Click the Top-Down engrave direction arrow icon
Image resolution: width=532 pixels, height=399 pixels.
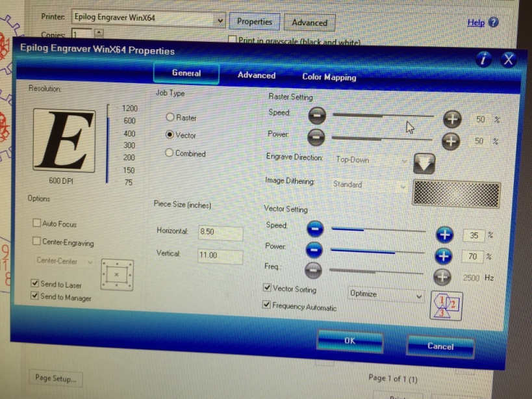[x=424, y=163]
